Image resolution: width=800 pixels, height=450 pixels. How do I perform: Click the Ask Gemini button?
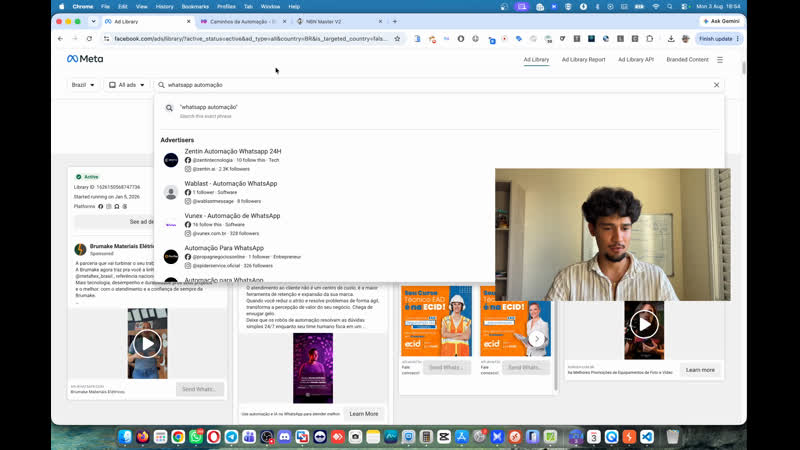(721, 21)
